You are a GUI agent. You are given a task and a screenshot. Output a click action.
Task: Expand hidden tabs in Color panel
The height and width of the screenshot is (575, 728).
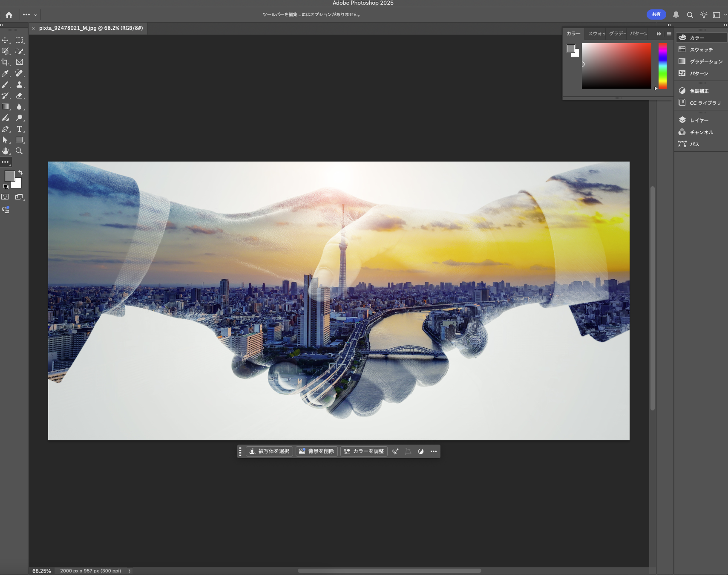coord(659,34)
